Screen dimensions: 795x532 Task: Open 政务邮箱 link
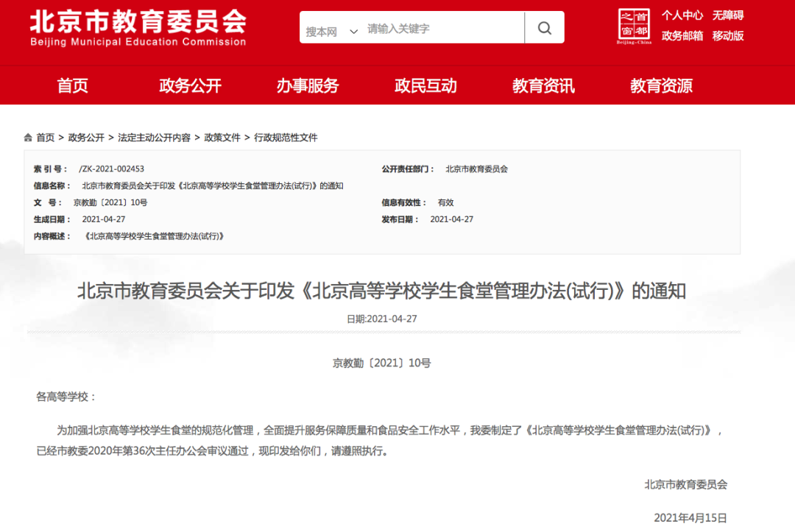click(x=682, y=35)
